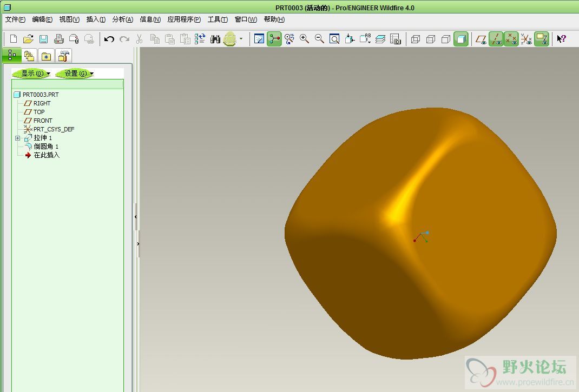This screenshot has width=579, height=392.
Task: Open the 工具(T) menu
Action: (x=218, y=19)
